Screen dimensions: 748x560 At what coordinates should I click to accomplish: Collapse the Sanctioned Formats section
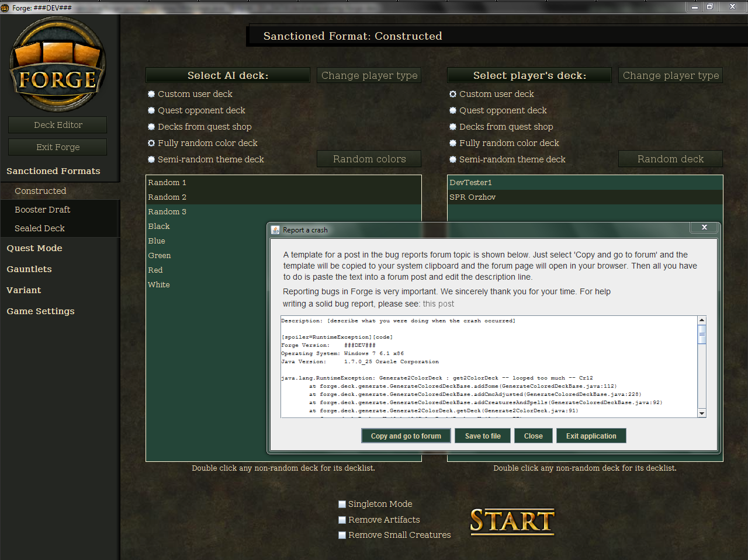(53, 171)
